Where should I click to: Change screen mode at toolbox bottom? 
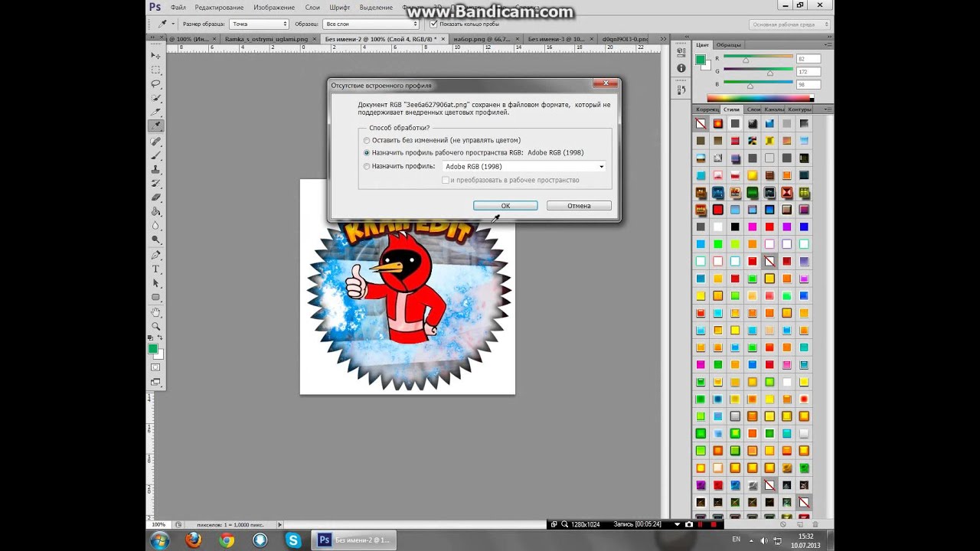pos(156,382)
